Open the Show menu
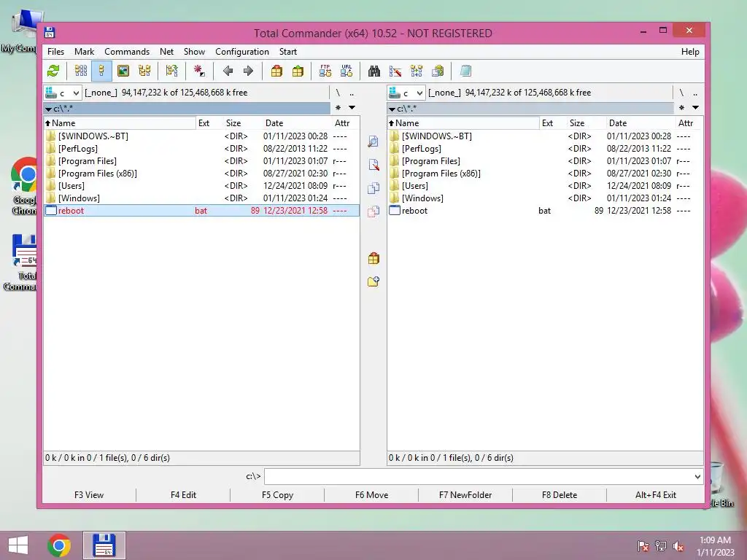This screenshot has height=560, width=747. click(194, 52)
